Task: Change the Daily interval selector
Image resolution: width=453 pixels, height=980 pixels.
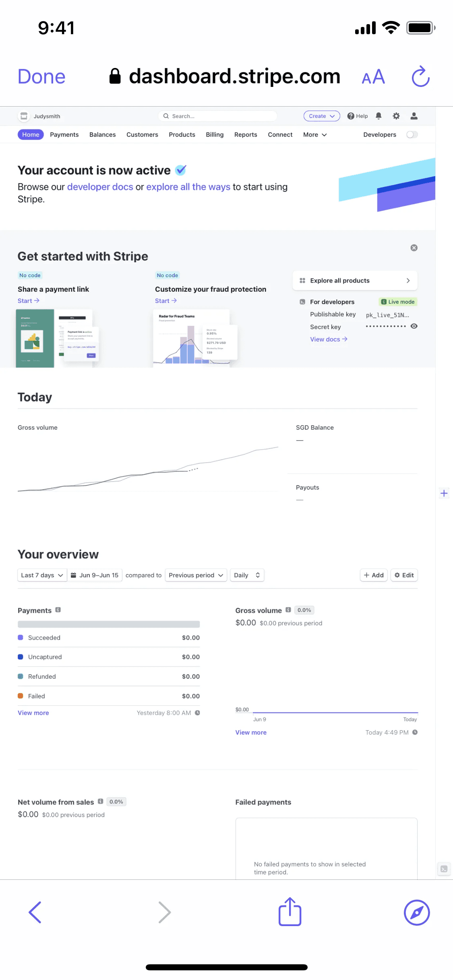Action: 247,575
